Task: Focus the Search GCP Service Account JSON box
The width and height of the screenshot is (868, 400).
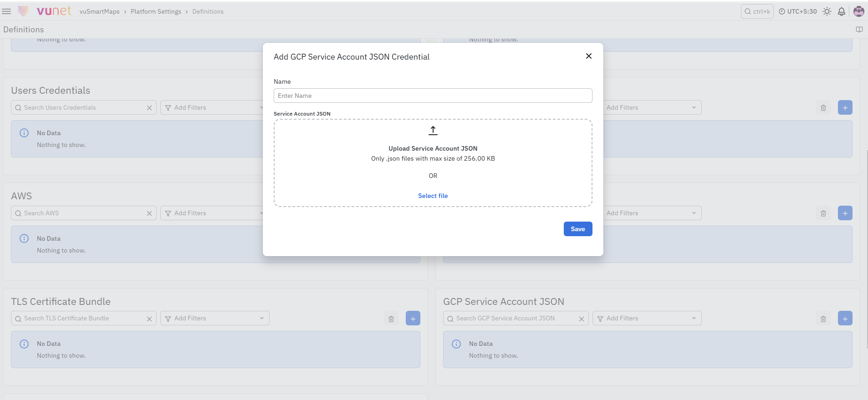Action: tap(516, 318)
